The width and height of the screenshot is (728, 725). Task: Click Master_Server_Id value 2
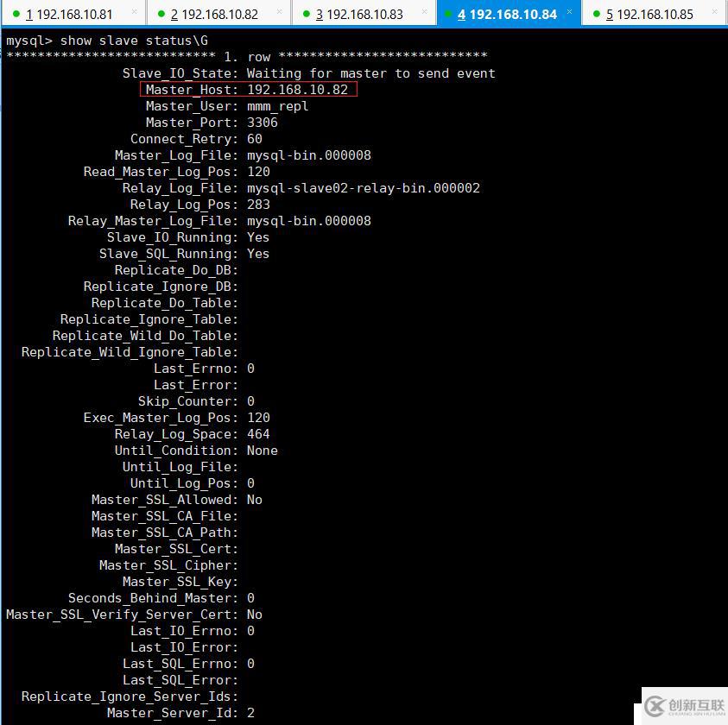click(250, 713)
